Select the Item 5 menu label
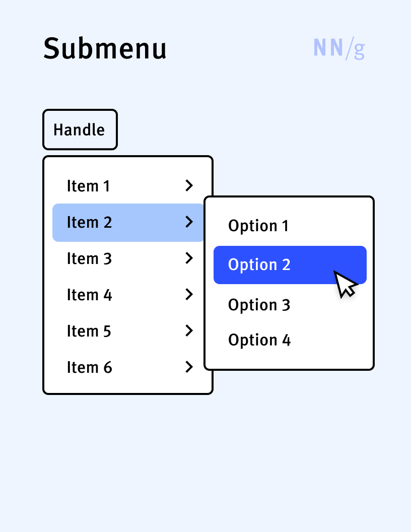The width and height of the screenshot is (411, 532). pos(89,331)
